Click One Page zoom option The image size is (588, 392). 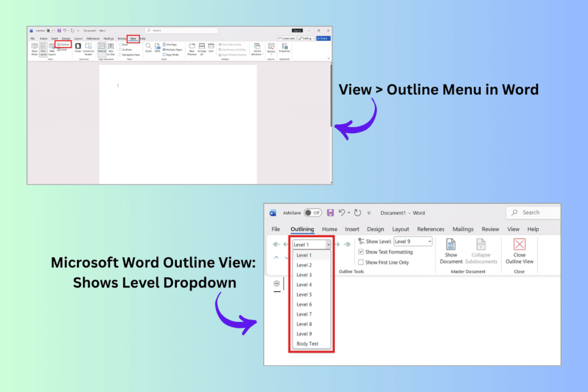[170, 45]
